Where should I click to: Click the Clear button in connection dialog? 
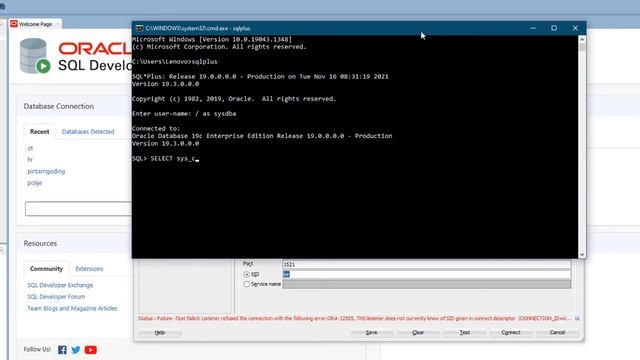418,333
